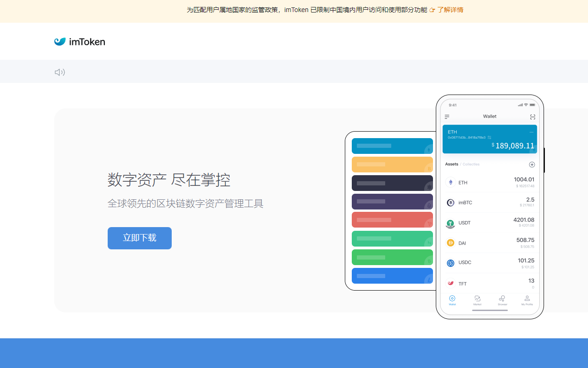The image size is (588, 368).
Task: Click the imBTC fiat value $ 21760.1
Action: click(x=527, y=205)
